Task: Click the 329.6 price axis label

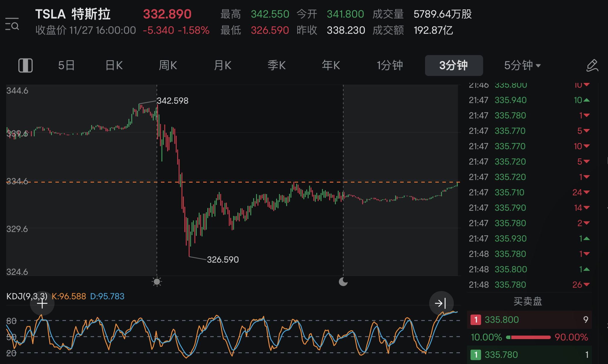Action: coord(17,229)
